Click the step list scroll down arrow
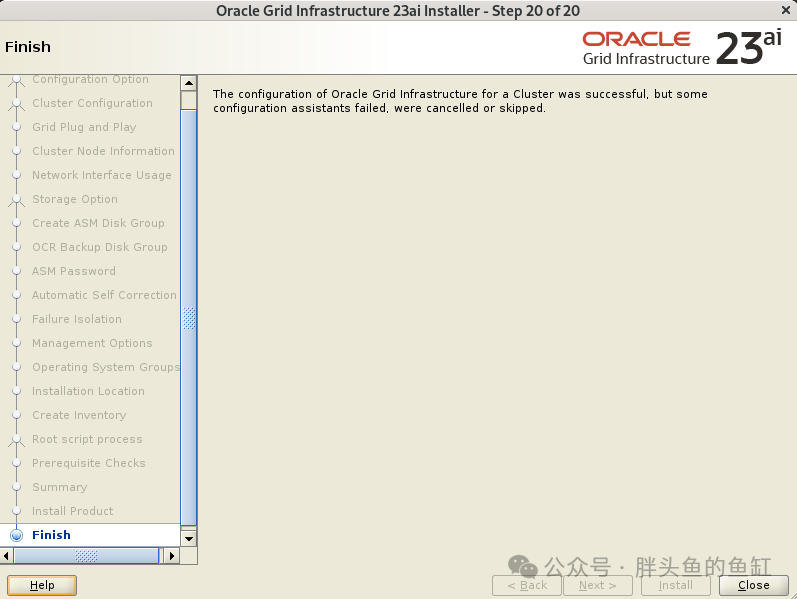This screenshot has width=797, height=599. pos(189,538)
